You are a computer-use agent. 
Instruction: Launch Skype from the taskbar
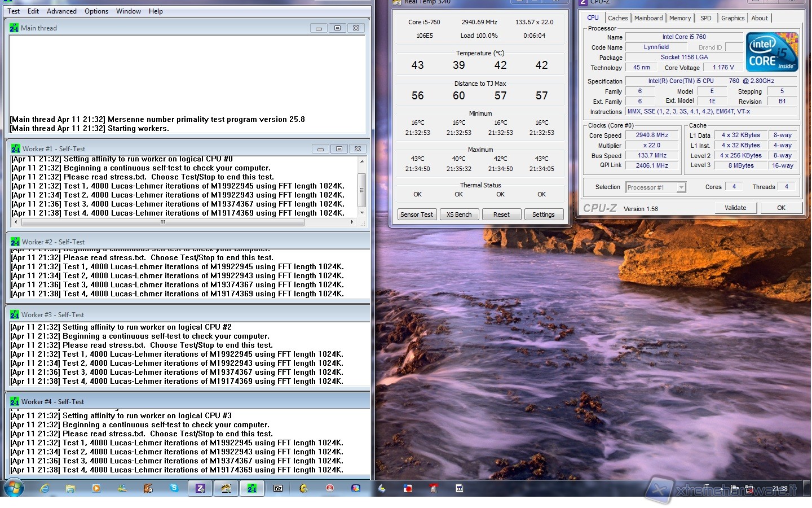[174, 488]
